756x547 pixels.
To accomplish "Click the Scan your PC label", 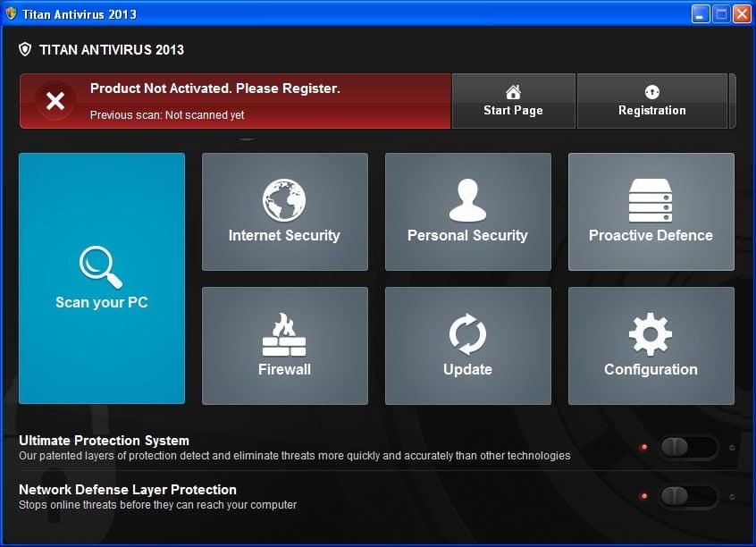I will click(x=102, y=302).
